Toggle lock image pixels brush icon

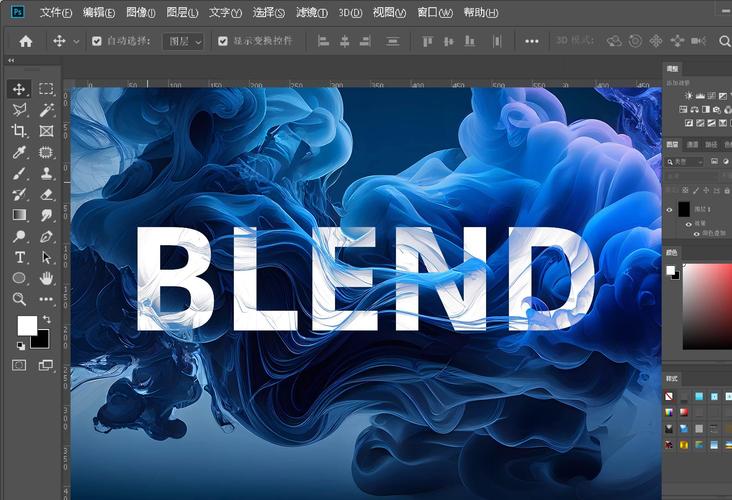point(696,190)
